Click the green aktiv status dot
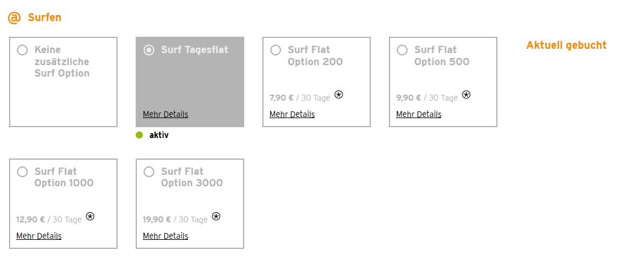 coord(139,136)
